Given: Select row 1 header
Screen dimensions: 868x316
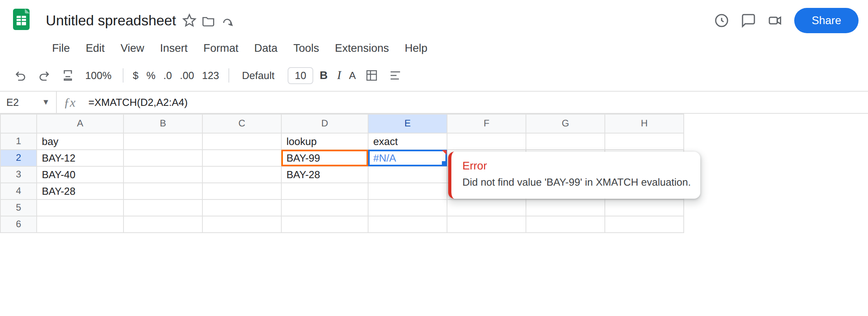Looking at the screenshot, I should coord(19,141).
